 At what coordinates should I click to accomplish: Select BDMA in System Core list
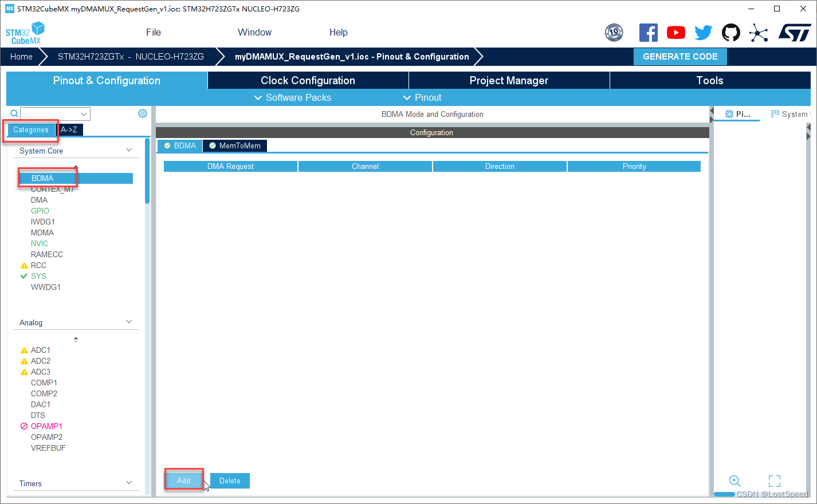click(76, 179)
